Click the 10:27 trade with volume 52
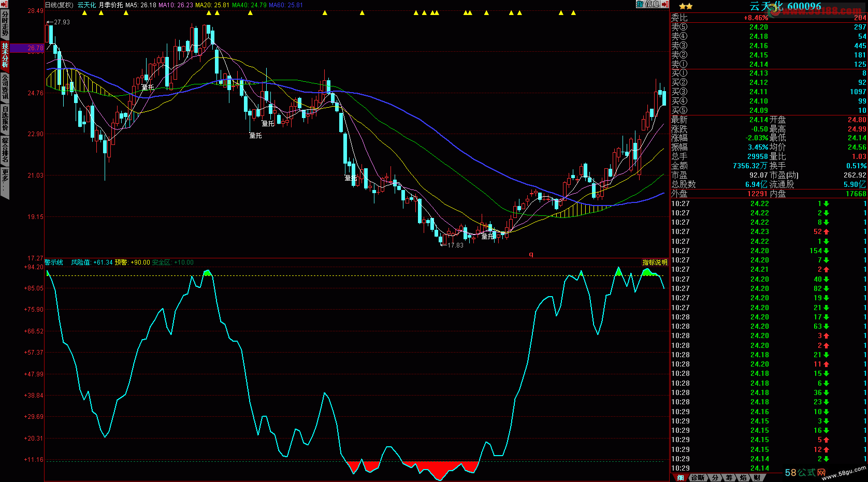 click(x=769, y=232)
